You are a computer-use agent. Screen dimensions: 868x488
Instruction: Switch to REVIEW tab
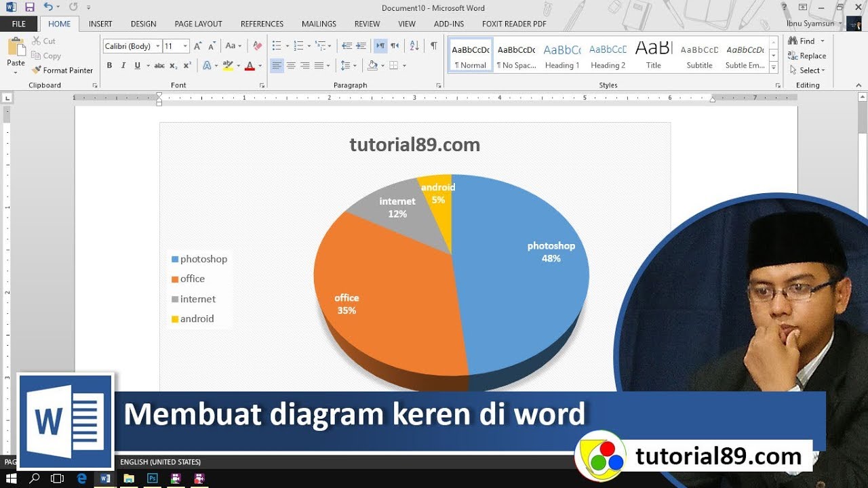[x=368, y=24]
